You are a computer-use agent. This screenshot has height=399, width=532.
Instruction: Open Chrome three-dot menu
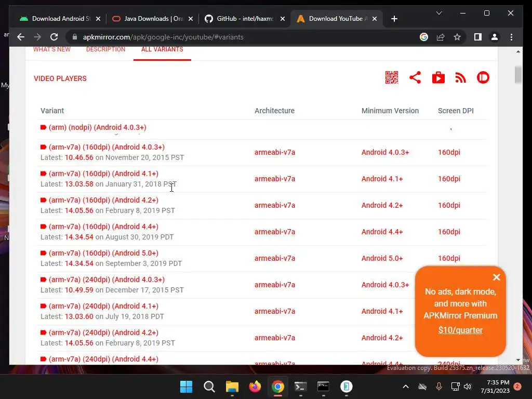511,37
